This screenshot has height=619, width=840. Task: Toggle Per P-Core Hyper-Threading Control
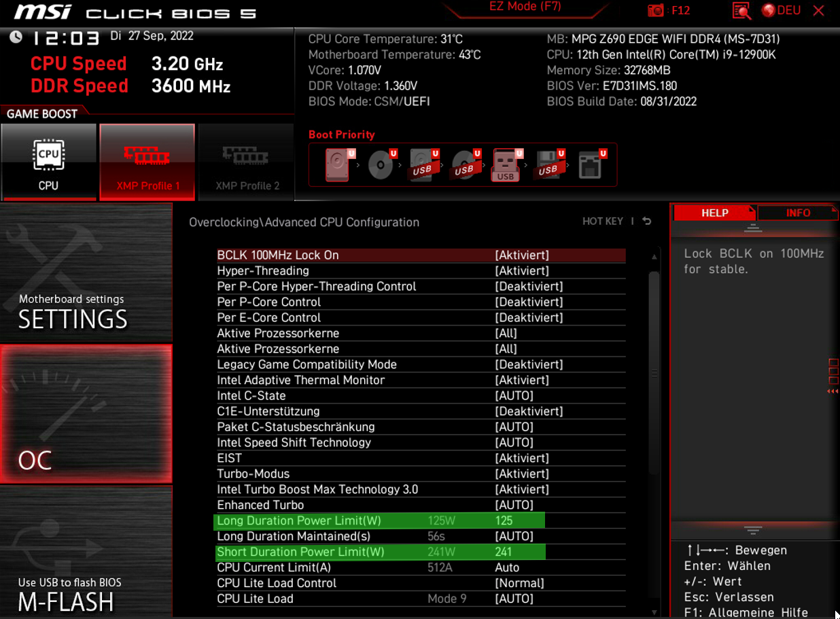pyautogui.click(x=421, y=287)
